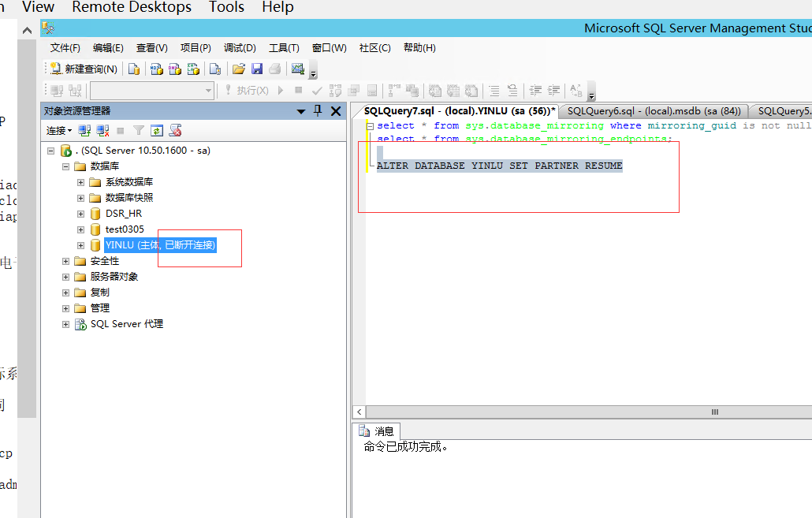This screenshot has width=812, height=518.
Task: Click the Open File folder icon
Action: click(238, 69)
